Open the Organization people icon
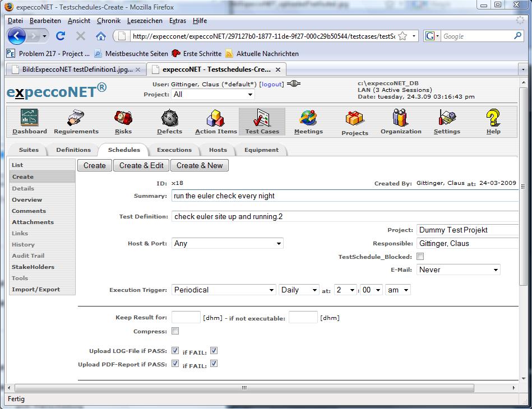This screenshot has height=409, width=532. (401, 118)
